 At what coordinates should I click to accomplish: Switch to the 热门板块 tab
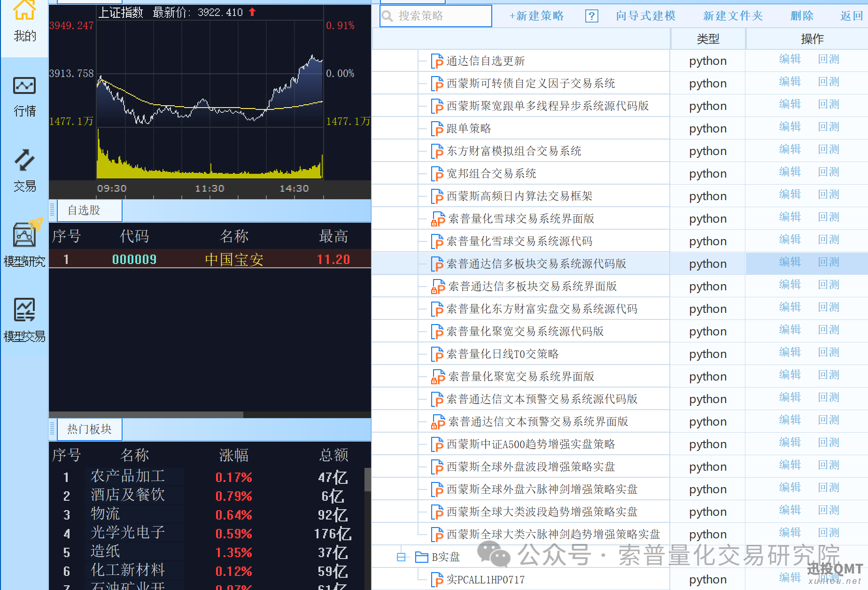coord(89,429)
